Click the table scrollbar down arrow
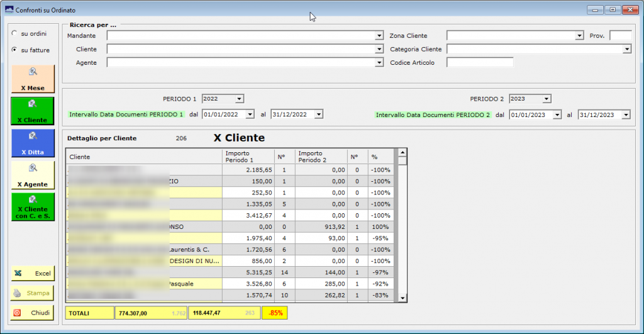This screenshot has height=334, width=644. click(402, 298)
